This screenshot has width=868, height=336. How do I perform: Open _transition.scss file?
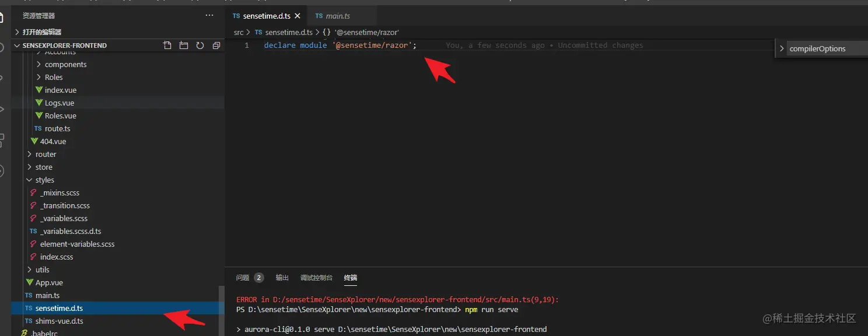point(118,205)
